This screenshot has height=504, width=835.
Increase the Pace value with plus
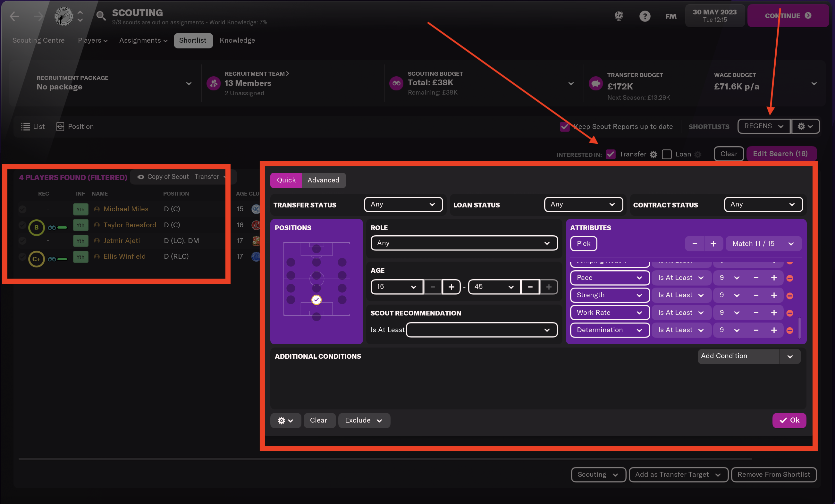tap(774, 278)
